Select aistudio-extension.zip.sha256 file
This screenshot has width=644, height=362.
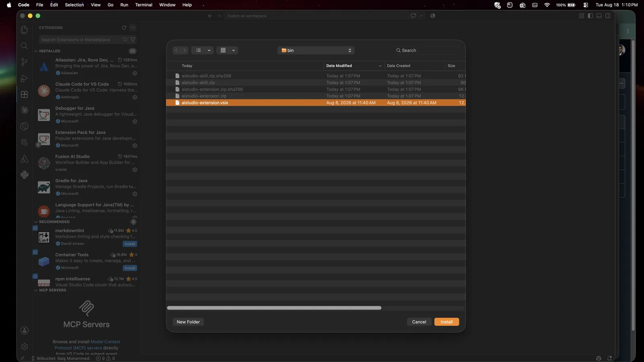[316, 89]
